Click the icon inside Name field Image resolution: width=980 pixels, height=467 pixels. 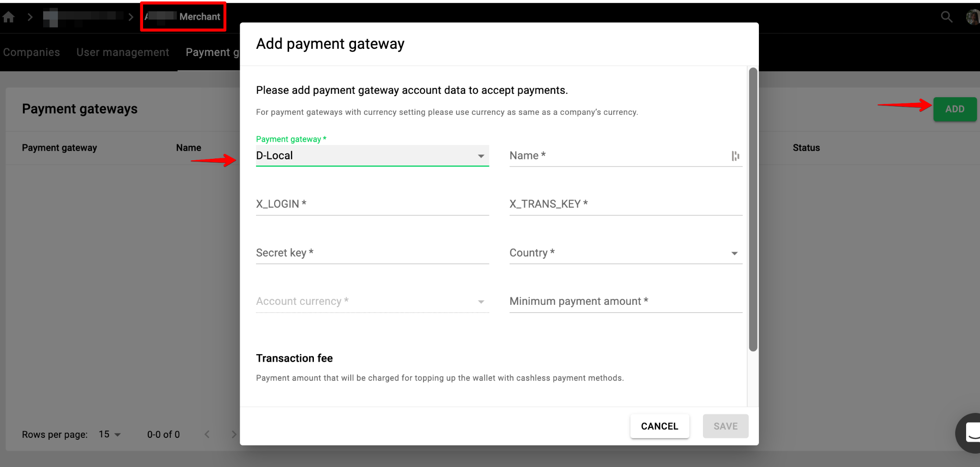tap(735, 156)
